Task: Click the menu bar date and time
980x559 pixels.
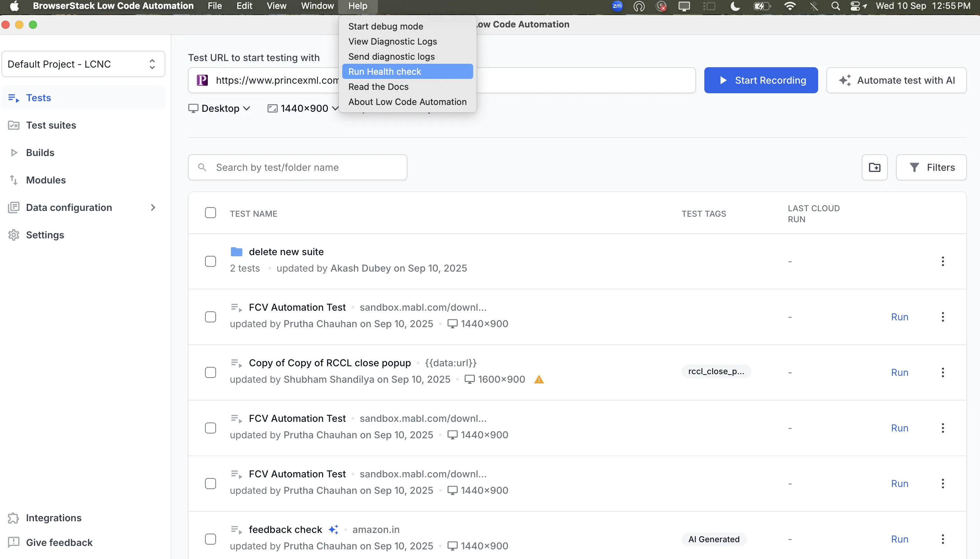Action: pyautogui.click(x=923, y=6)
